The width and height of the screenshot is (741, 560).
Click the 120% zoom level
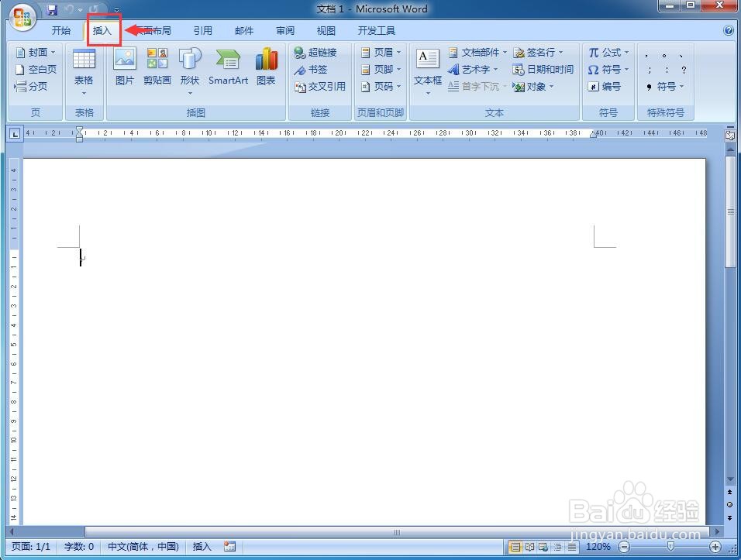coord(598,547)
